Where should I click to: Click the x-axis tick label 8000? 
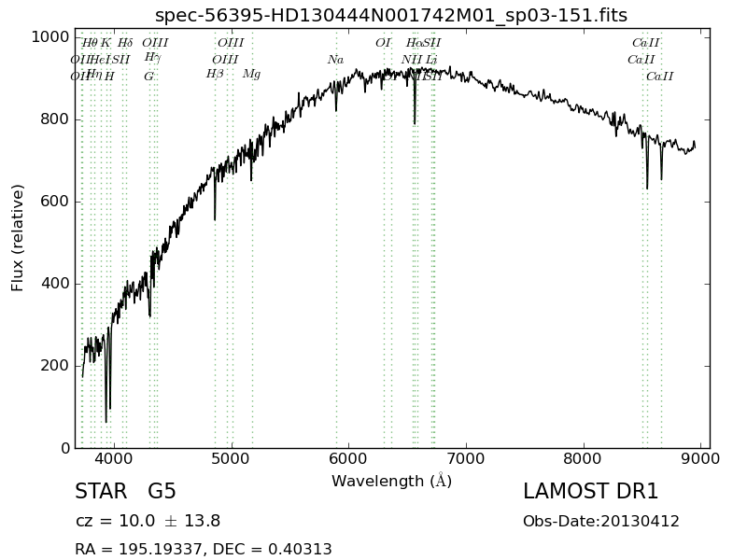tap(583, 458)
